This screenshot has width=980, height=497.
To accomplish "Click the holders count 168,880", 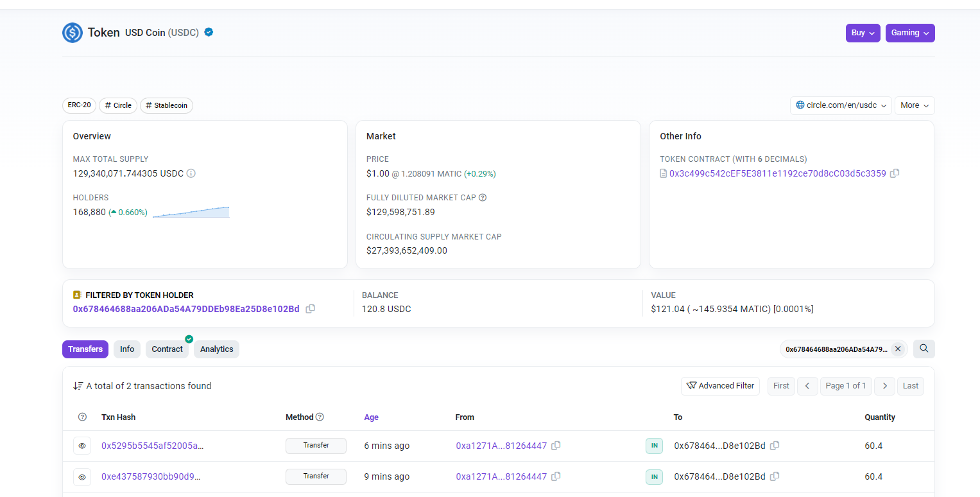I will pyautogui.click(x=89, y=212).
